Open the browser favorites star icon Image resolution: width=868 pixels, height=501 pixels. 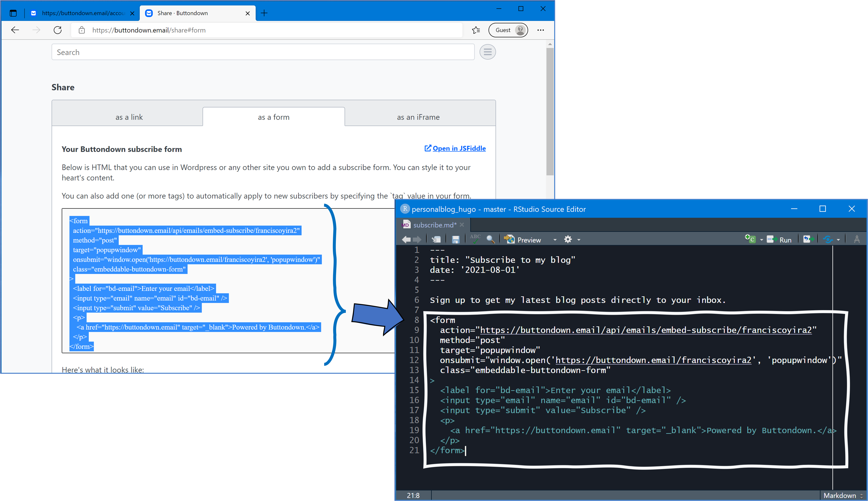(x=476, y=30)
